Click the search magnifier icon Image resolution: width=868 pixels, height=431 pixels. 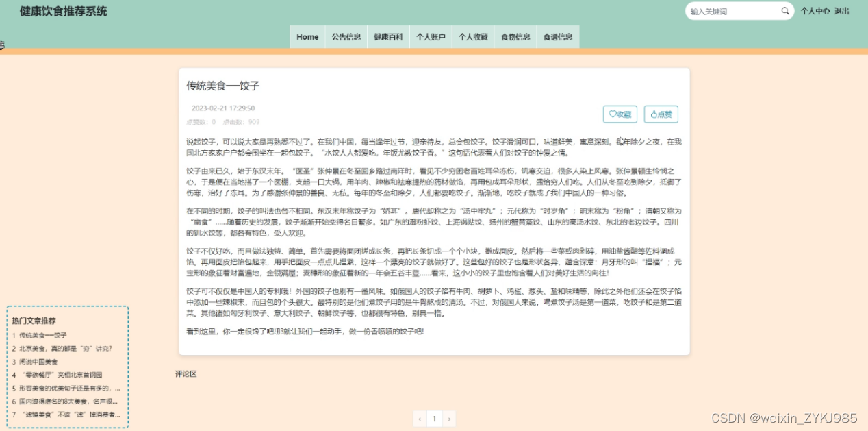(x=785, y=11)
